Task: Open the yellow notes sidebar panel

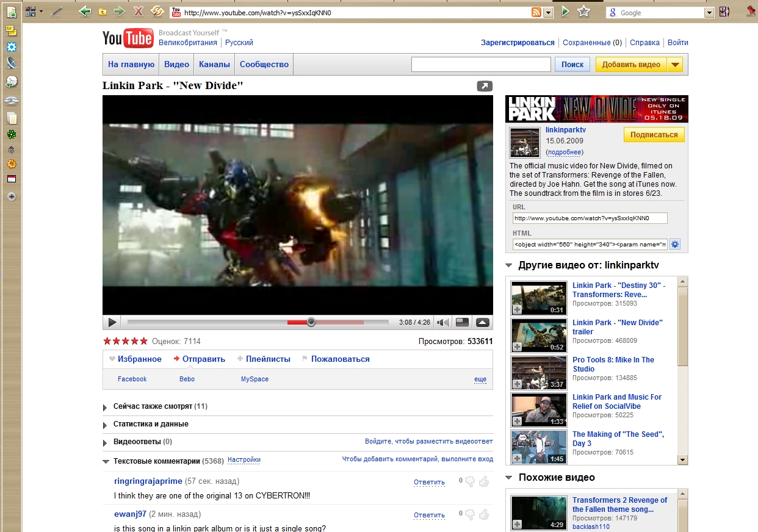Action: tap(12, 30)
